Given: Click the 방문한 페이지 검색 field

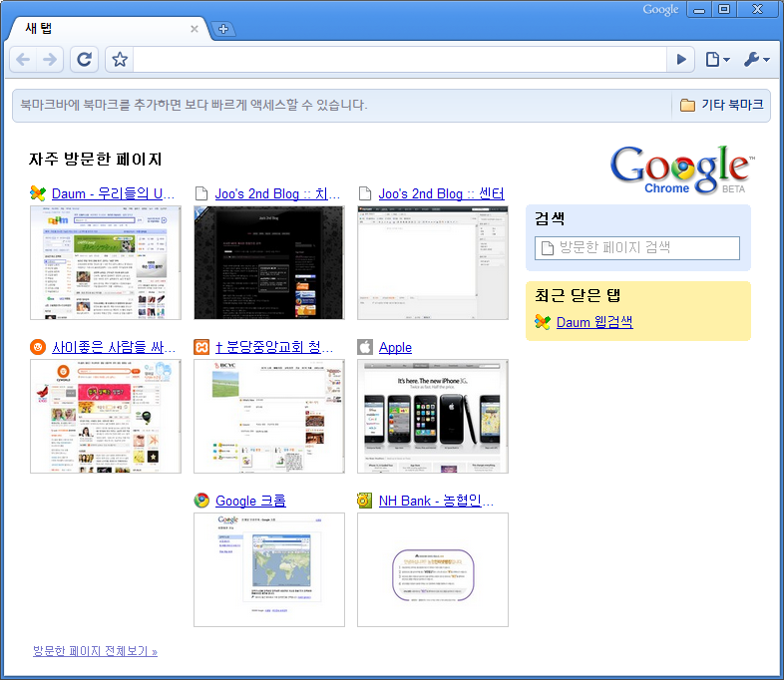Looking at the screenshot, I should click(637, 248).
